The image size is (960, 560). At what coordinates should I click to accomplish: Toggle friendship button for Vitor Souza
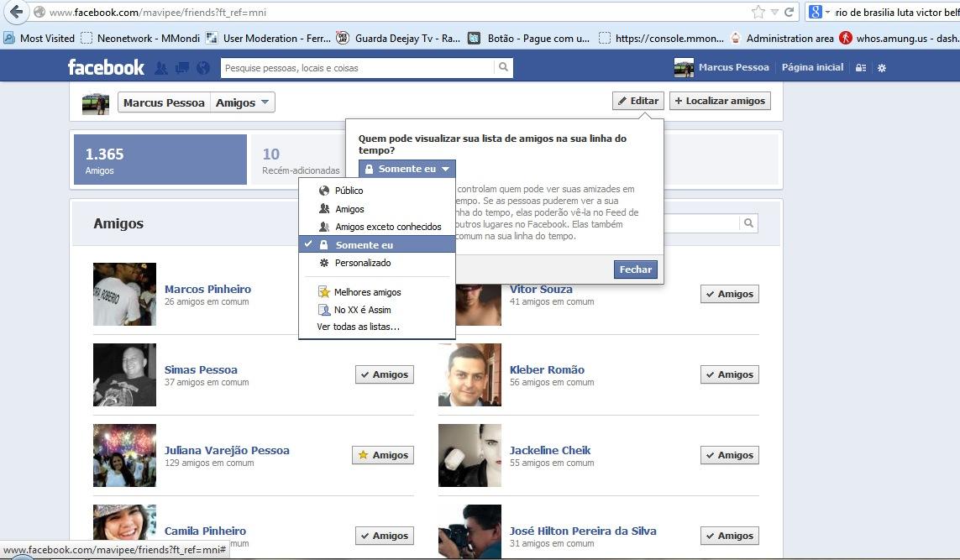click(730, 294)
